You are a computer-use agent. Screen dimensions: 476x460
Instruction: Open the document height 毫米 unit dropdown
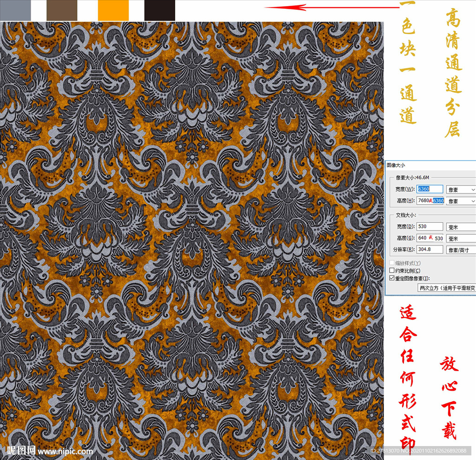coord(461,239)
